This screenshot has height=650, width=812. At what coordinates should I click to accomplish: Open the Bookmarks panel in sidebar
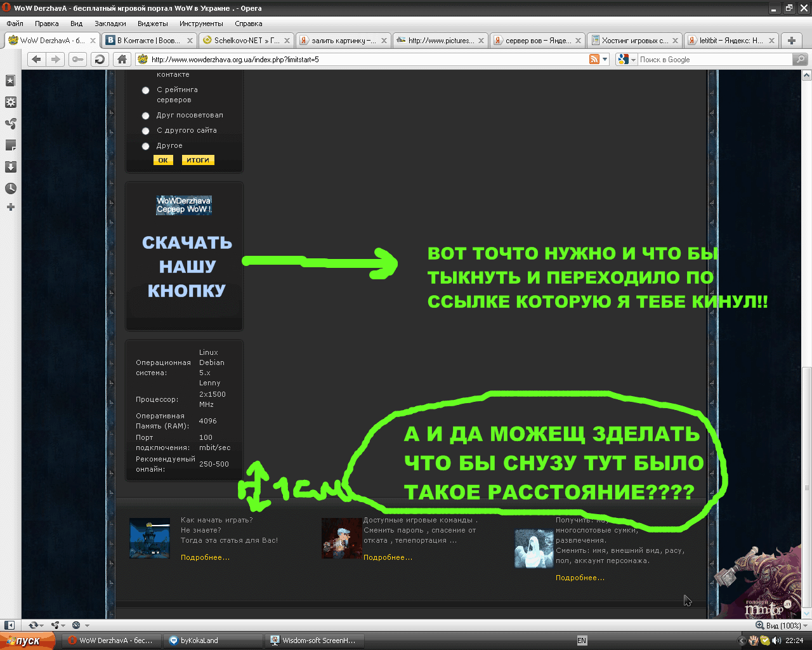coord(11,81)
